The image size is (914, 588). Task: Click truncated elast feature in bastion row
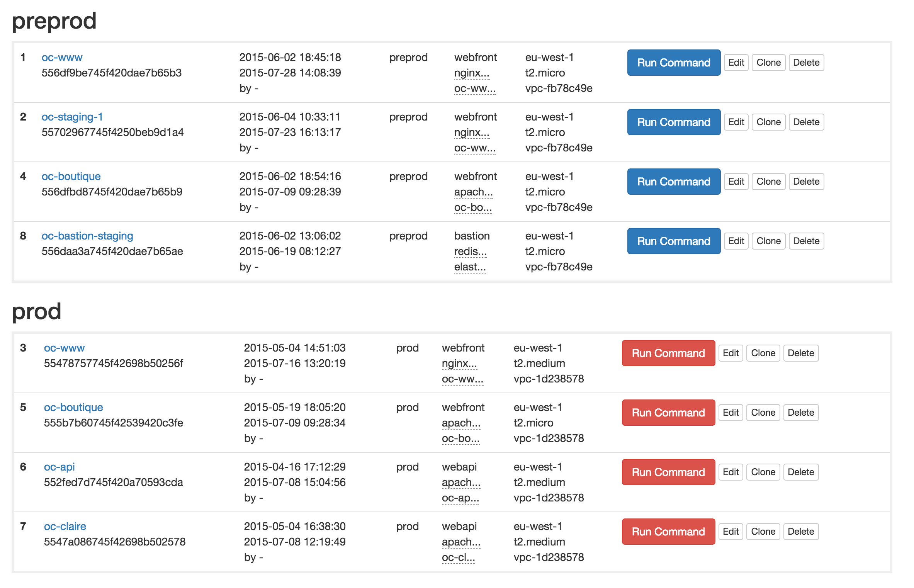point(470,267)
